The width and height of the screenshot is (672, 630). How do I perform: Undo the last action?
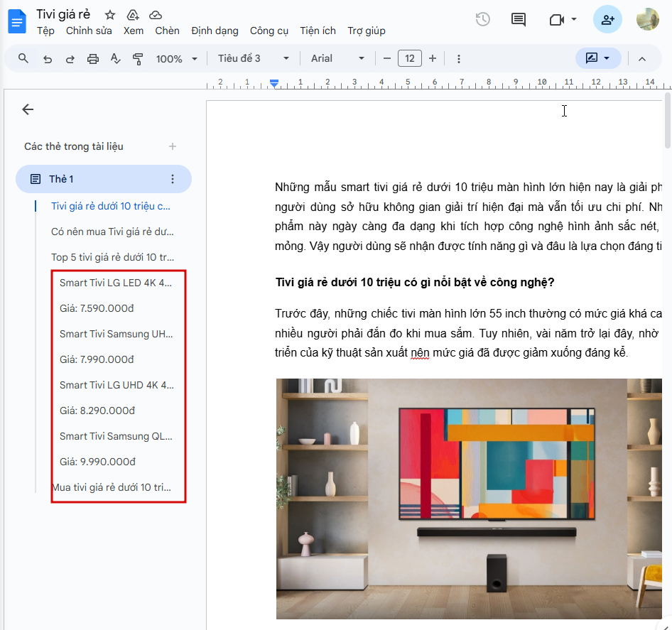pos(48,59)
